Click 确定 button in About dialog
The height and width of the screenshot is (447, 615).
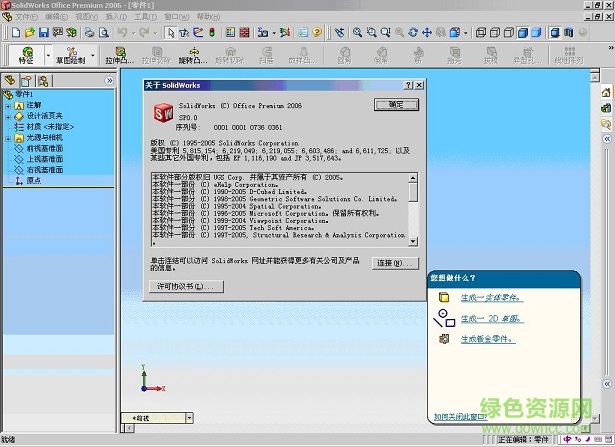coord(396,105)
